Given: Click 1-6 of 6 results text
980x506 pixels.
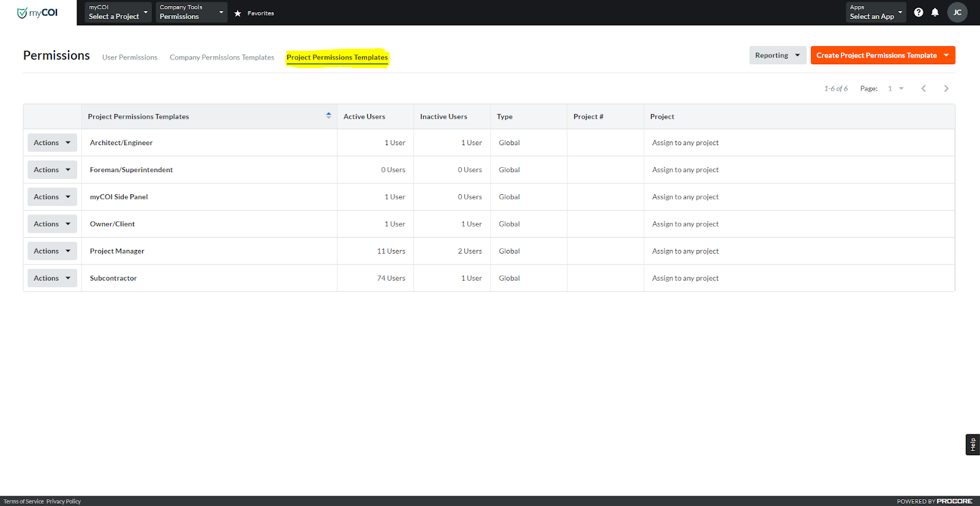Looking at the screenshot, I should point(835,88).
